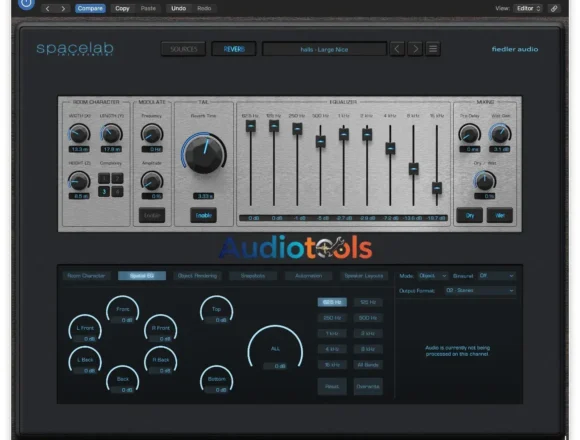Open the Automation tab
The width and height of the screenshot is (580, 440).
click(308, 276)
